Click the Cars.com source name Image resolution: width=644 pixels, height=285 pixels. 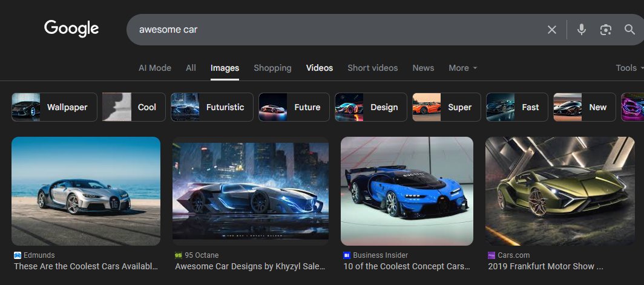pyautogui.click(x=514, y=255)
